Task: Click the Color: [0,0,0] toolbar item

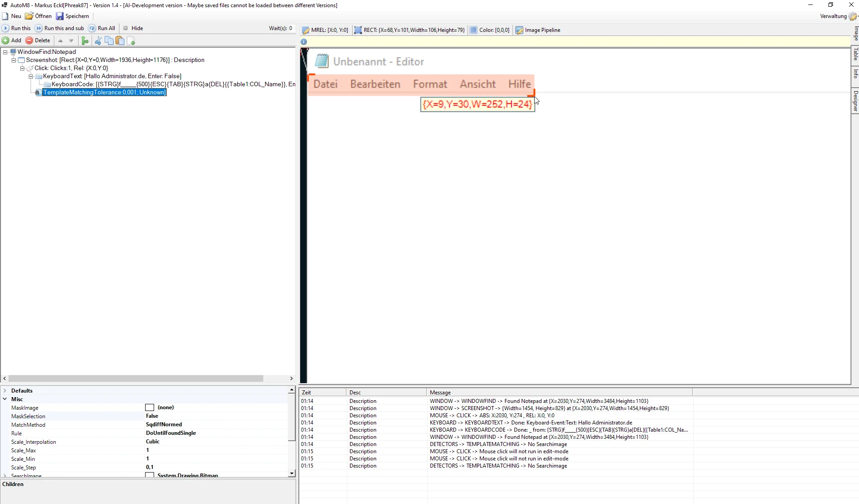Action: pos(490,30)
